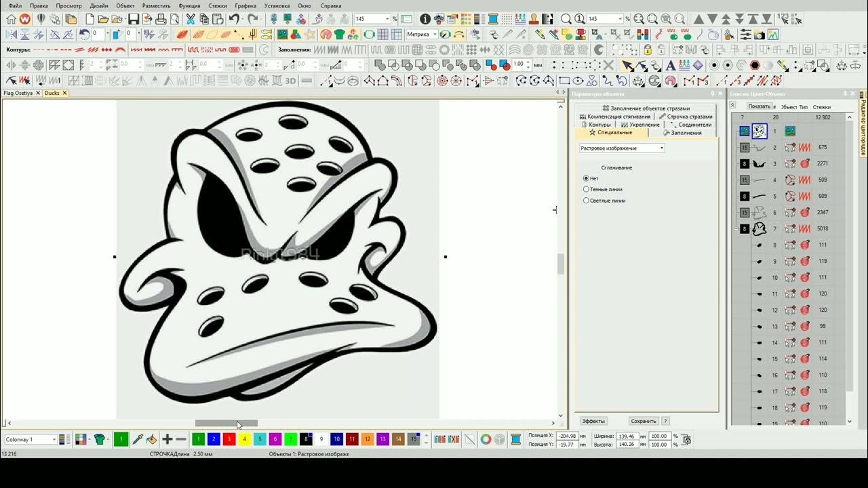This screenshot has height=488, width=868.
Task: Pick the arrow Select Object tool
Action: coord(628,65)
